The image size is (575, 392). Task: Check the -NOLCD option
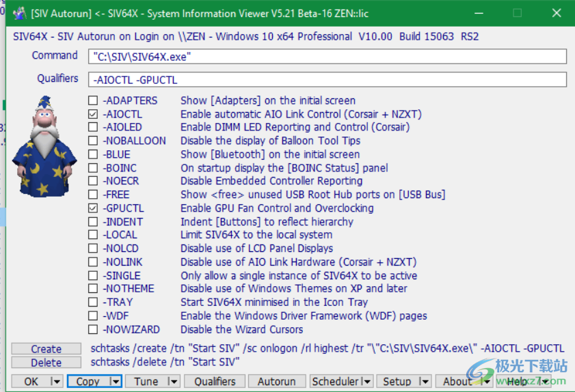[x=93, y=249]
